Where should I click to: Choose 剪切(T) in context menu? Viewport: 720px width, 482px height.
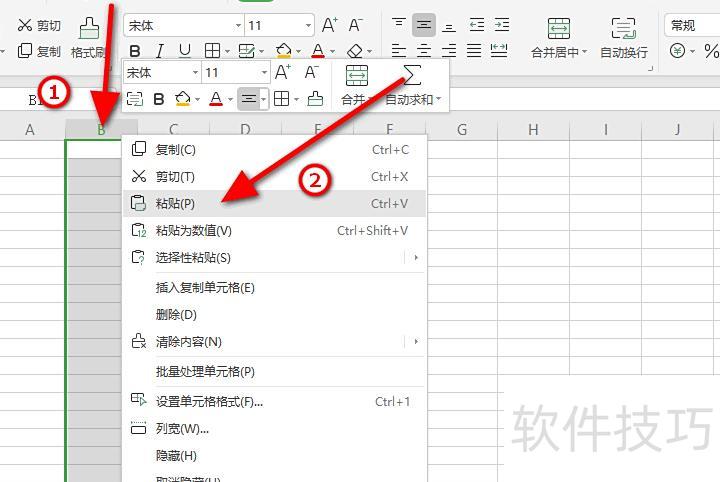(x=275, y=177)
